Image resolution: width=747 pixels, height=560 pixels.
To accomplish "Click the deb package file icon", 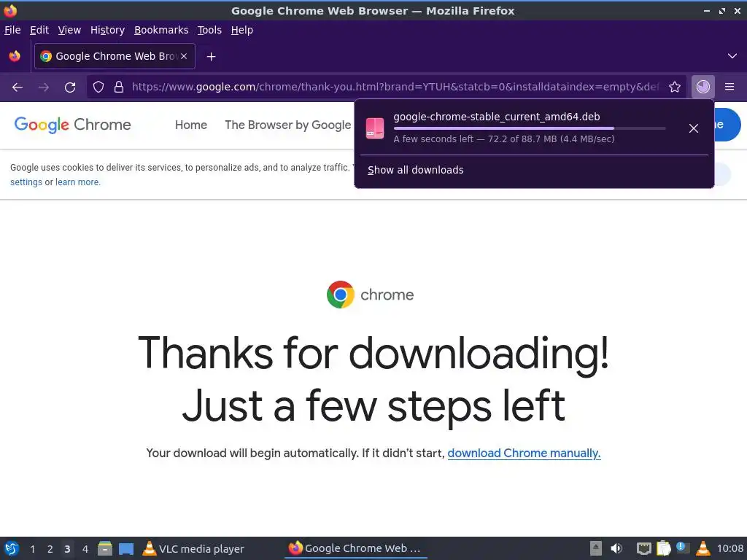I will click(375, 128).
